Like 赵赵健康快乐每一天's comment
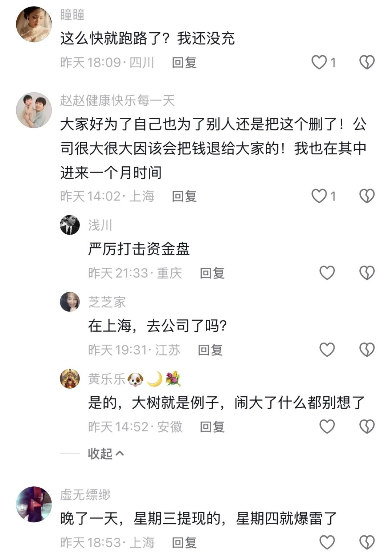The image size is (392, 559). click(x=319, y=196)
